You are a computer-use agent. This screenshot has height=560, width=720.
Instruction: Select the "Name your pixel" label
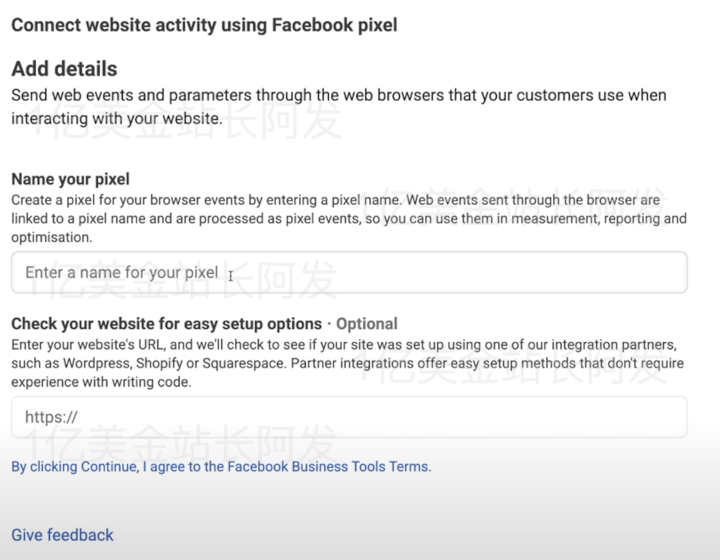click(70, 180)
